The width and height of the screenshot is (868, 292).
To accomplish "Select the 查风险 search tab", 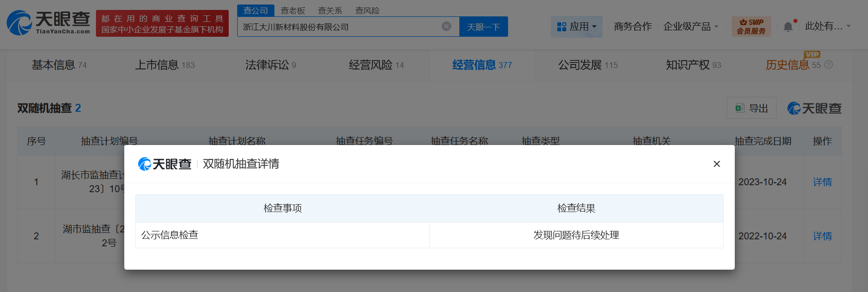I will click(367, 10).
